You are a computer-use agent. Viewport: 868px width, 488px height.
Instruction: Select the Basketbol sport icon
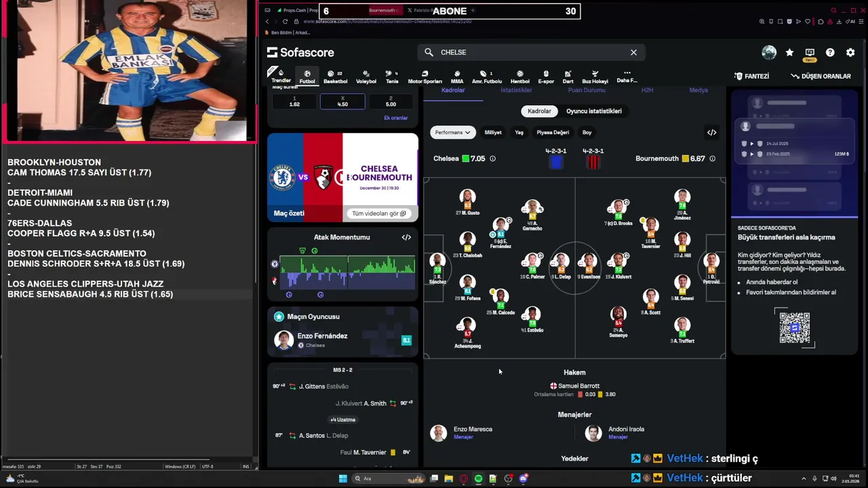pos(335,77)
